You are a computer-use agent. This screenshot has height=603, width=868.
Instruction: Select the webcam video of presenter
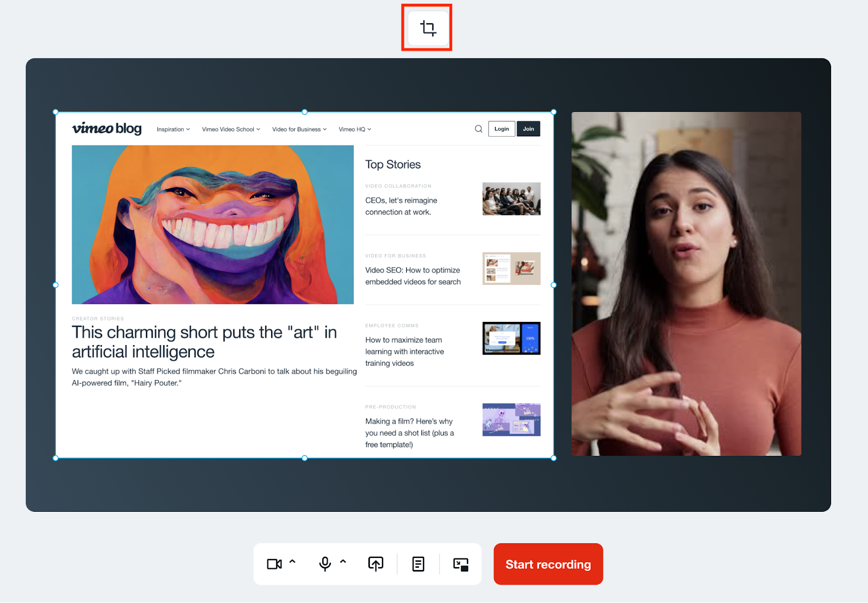(686, 284)
